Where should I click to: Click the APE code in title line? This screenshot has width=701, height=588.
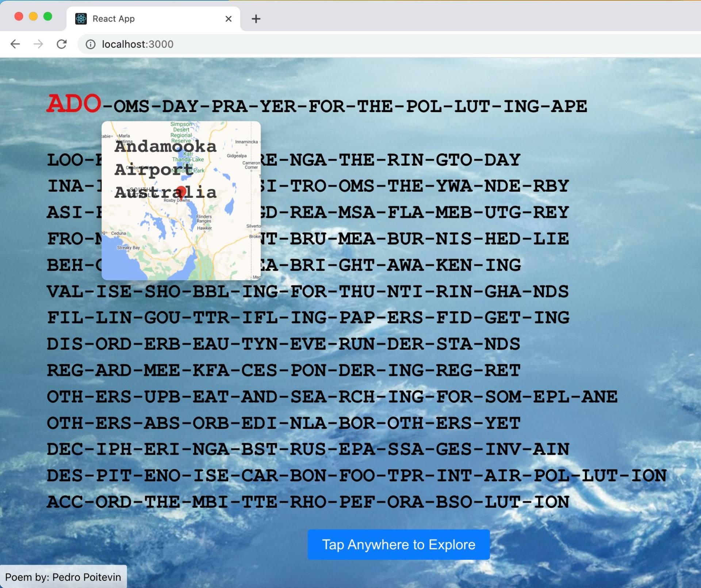[x=569, y=107]
